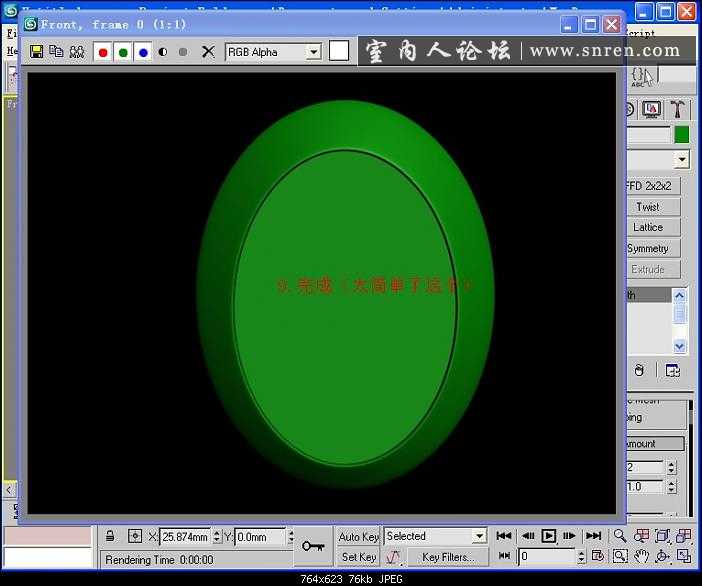Open the Utilities hammer panel tab
Image resolution: width=702 pixels, height=586 pixels.
coord(678,109)
